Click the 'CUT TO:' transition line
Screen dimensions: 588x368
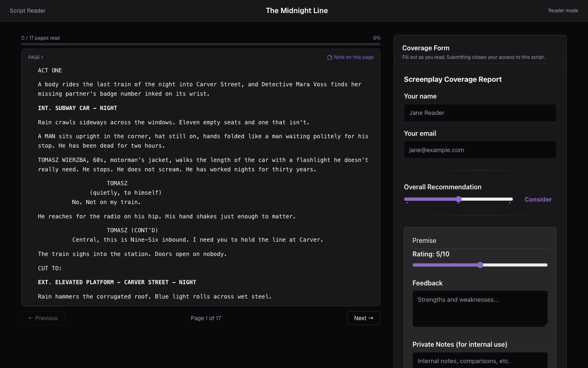[50, 268]
